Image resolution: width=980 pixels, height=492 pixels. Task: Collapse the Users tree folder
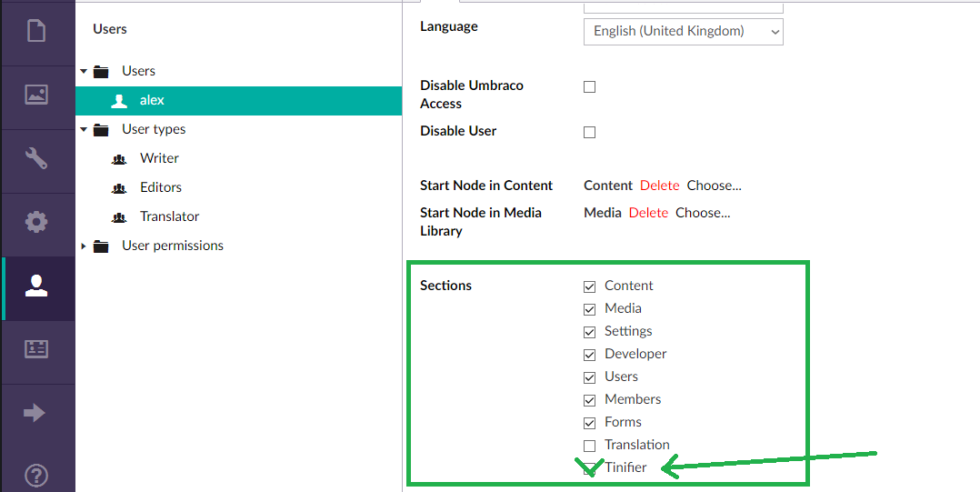(85, 71)
